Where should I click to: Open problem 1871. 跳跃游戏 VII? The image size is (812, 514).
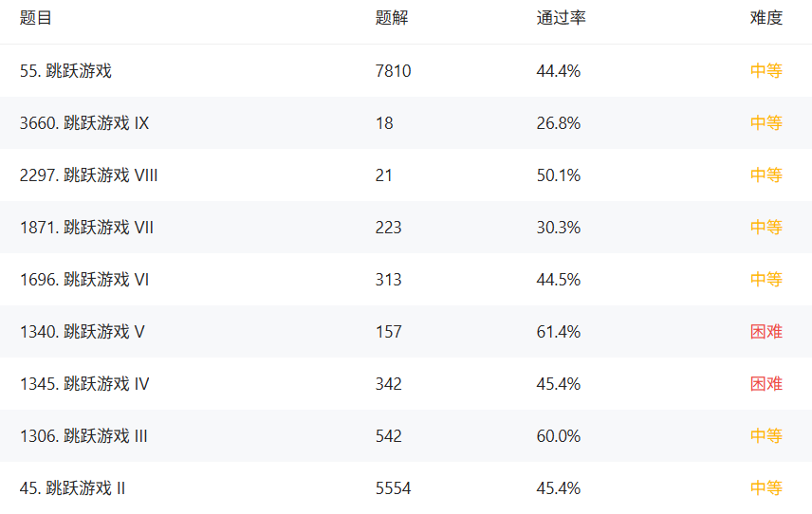pyautogui.click(x=86, y=228)
